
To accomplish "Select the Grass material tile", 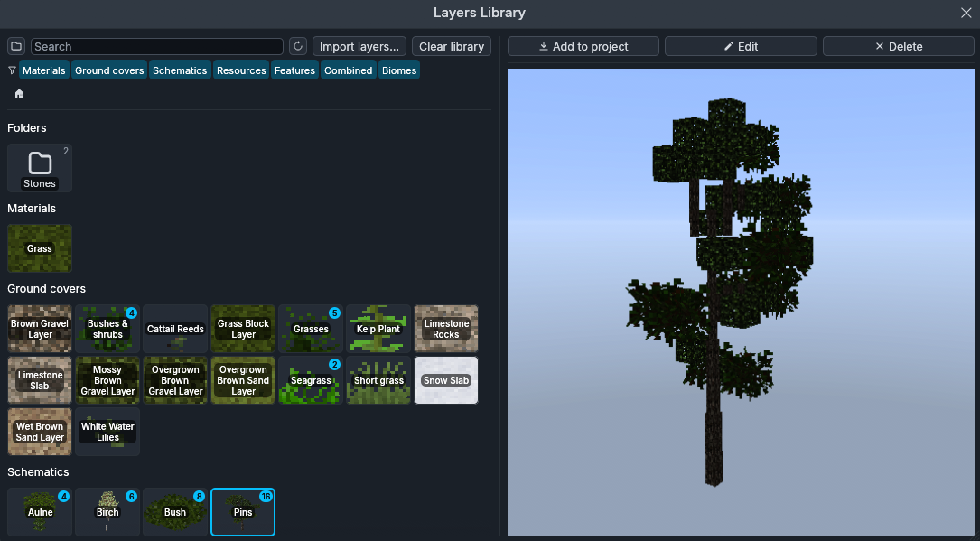I will click(x=40, y=248).
